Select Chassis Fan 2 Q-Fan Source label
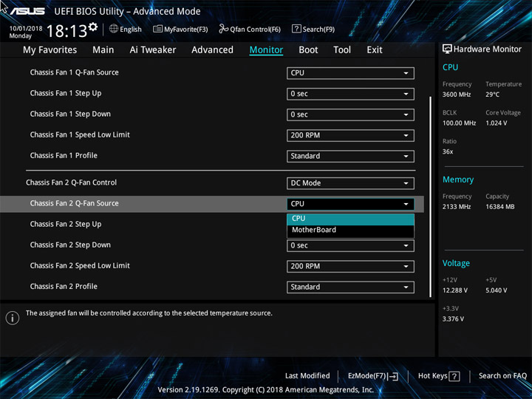 (75, 203)
